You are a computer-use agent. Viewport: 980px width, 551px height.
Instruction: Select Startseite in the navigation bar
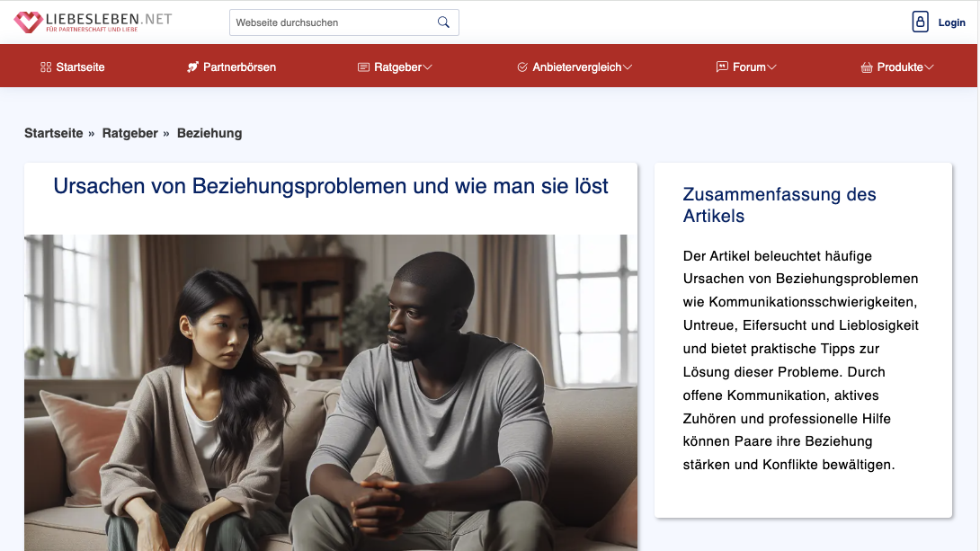(x=81, y=67)
